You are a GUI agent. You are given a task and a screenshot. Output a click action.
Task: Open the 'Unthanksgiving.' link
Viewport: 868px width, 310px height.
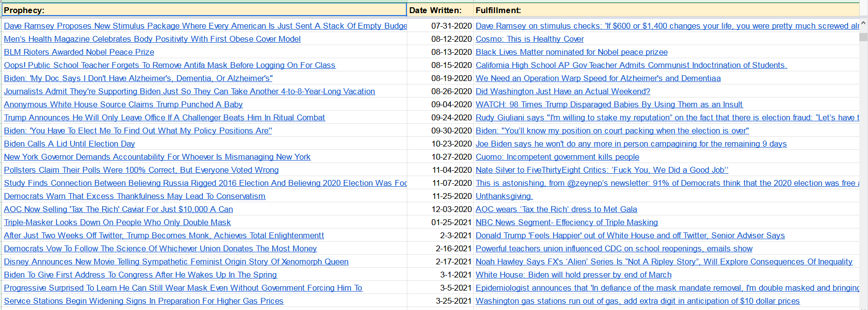504,196
